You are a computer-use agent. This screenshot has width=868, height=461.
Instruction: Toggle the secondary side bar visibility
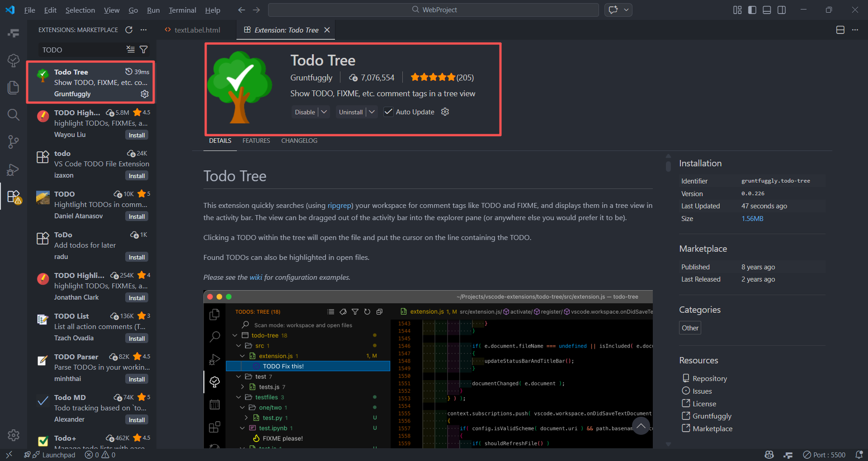point(782,10)
